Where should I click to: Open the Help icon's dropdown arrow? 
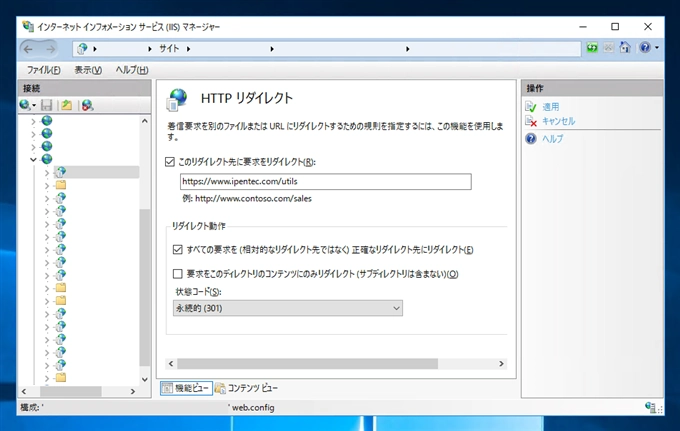click(657, 48)
